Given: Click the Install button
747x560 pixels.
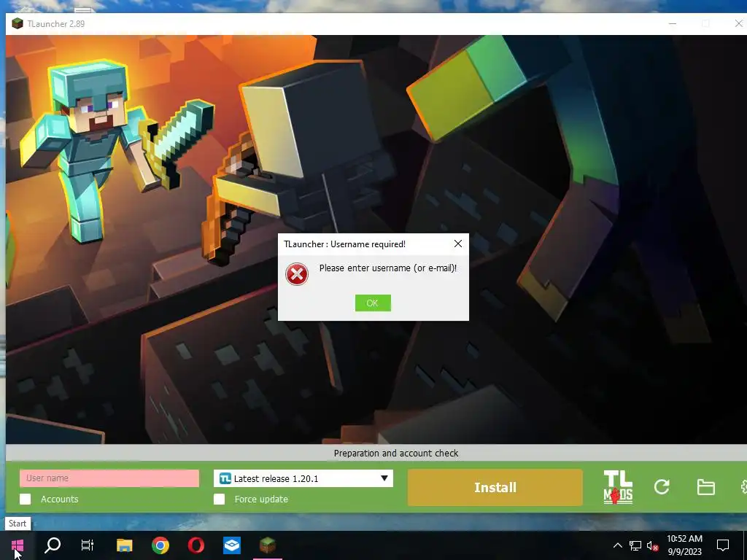Looking at the screenshot, I should [495, 488].
